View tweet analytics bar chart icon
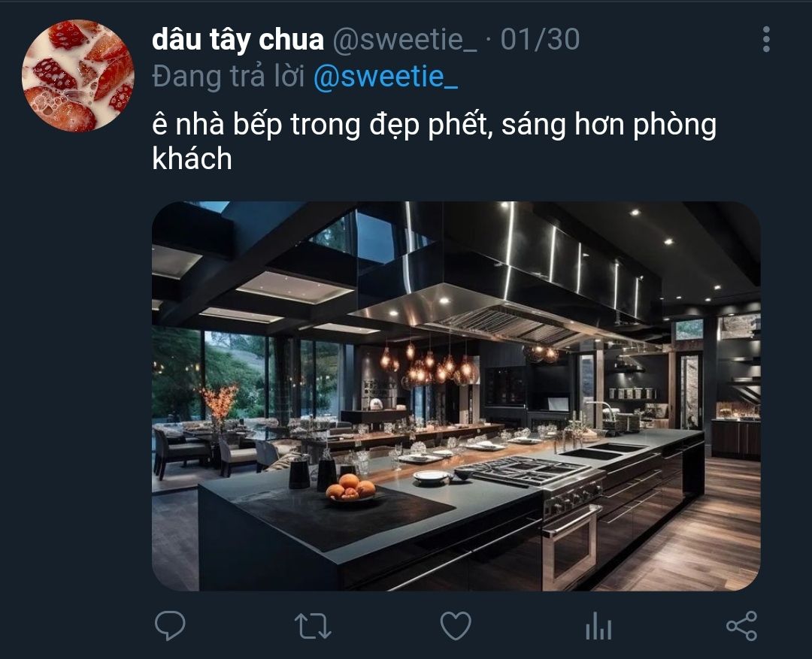 [598, 626]
